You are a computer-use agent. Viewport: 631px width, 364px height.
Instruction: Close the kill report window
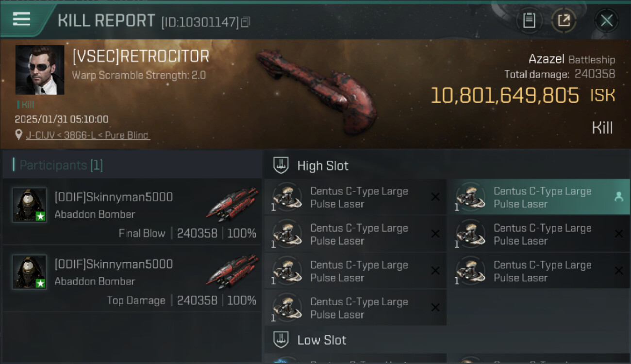point(606,21)
